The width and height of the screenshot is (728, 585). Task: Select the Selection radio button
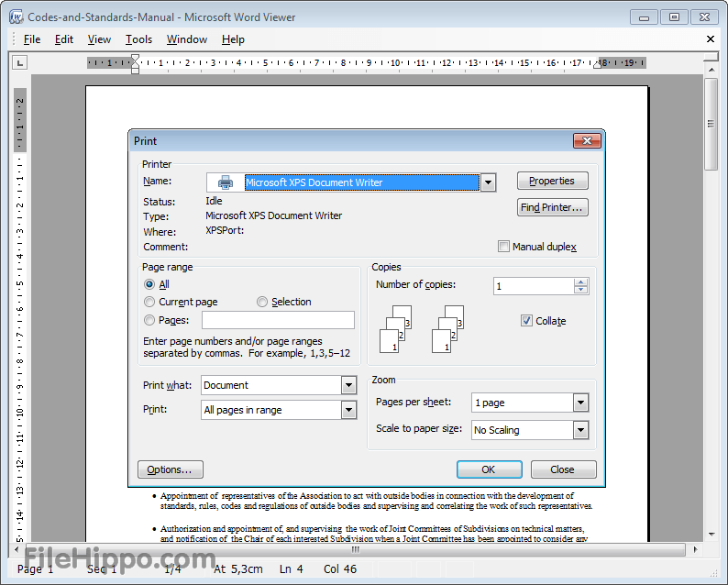262,302
